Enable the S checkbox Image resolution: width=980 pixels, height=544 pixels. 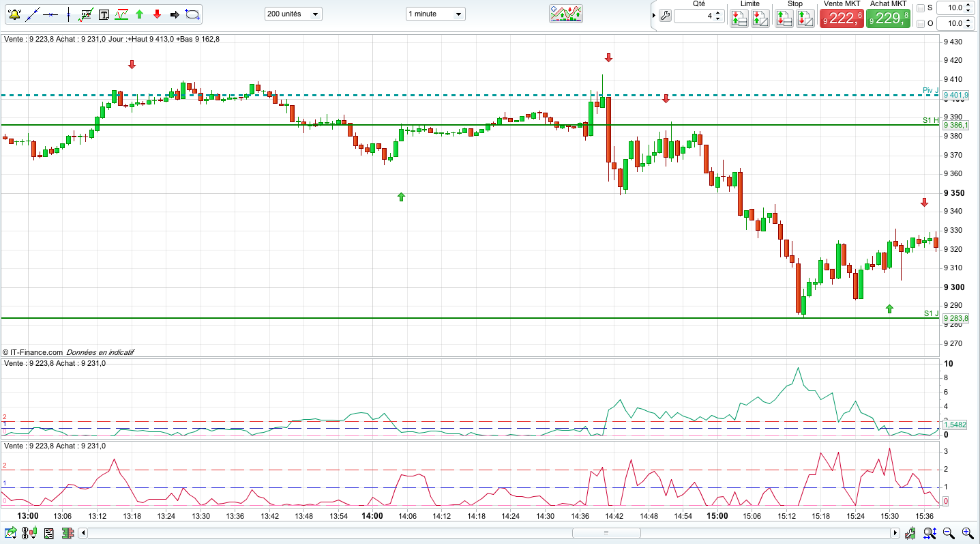[921, 8]
